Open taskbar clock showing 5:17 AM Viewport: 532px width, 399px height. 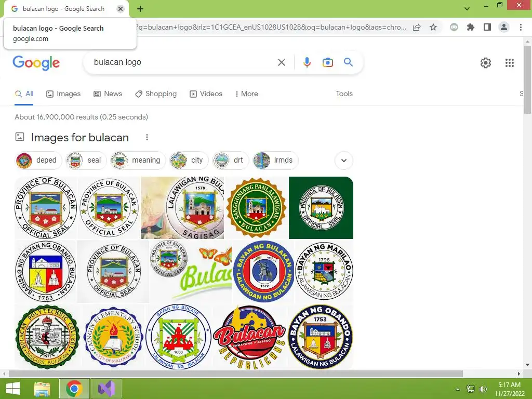pyautogui.click(x=509, y=389)
